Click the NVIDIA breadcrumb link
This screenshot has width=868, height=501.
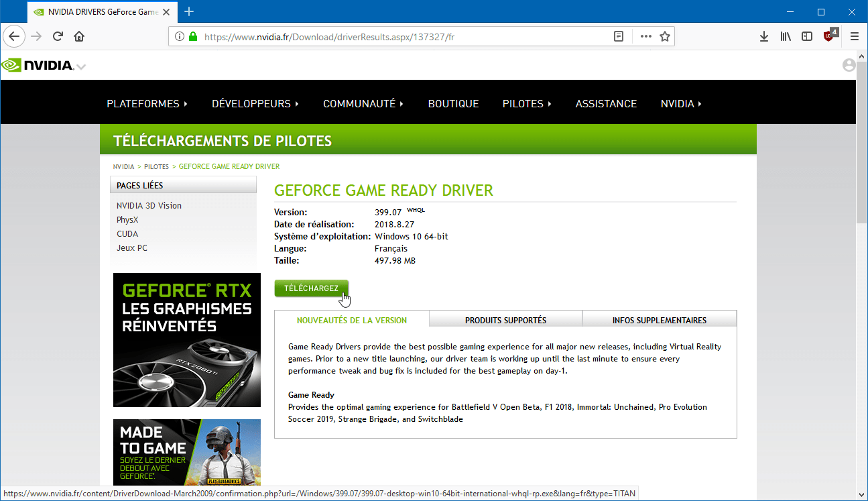[x=123, y=166]
